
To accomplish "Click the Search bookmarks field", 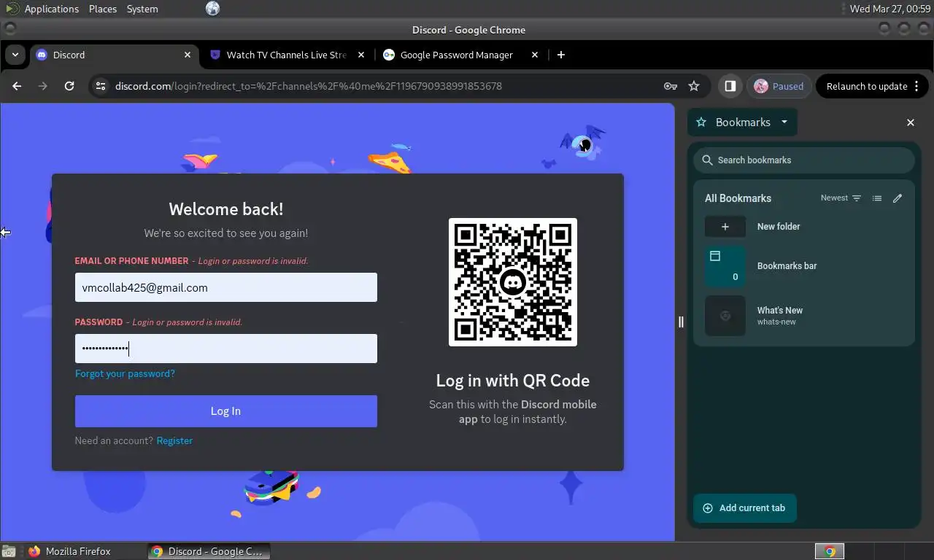I will [804, 160].
